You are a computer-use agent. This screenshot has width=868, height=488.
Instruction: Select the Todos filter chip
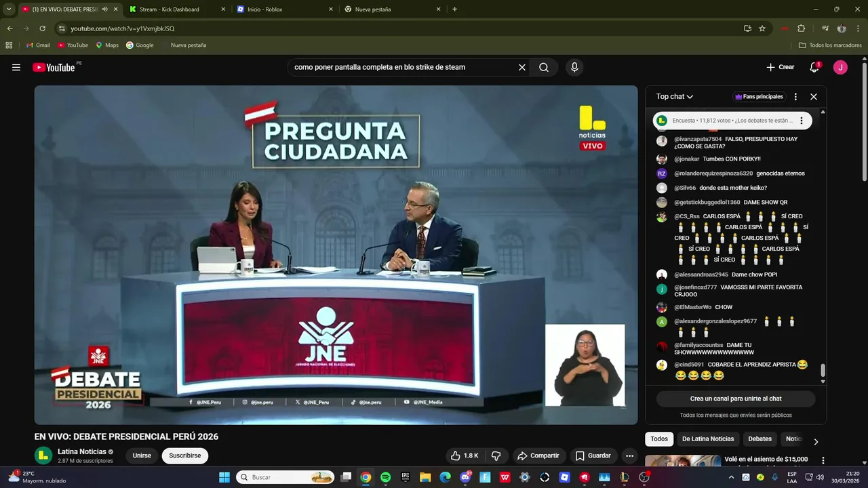[659, 439]
